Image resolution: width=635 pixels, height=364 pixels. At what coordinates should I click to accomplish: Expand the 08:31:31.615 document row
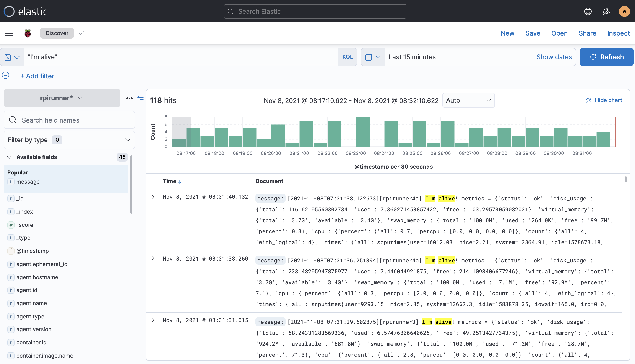pos(153,320)
